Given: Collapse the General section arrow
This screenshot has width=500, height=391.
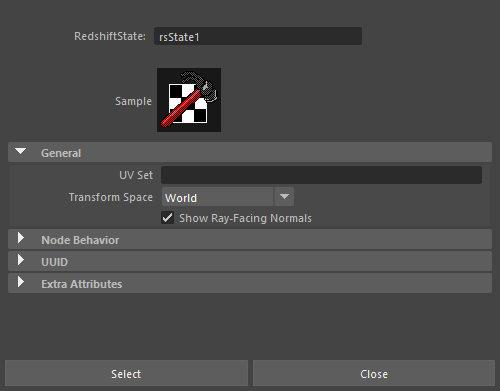Looking at the screenshot, I should click(21, 152).
